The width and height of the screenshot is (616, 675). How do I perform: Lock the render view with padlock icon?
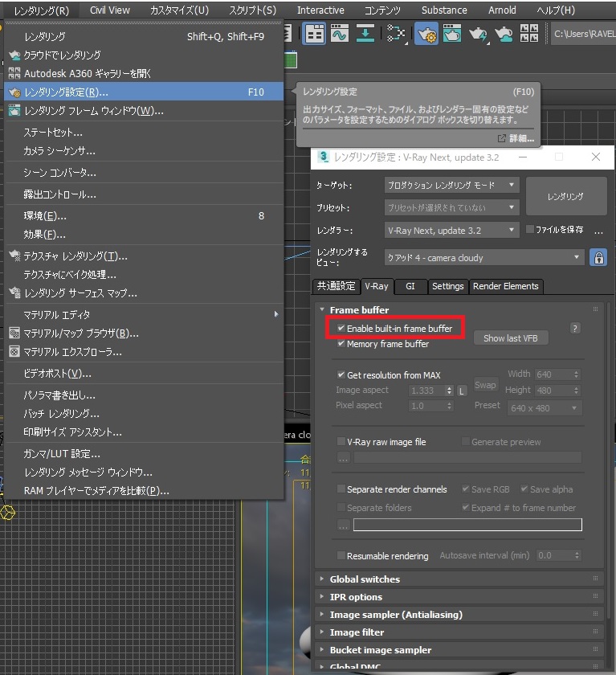tap(599, 257)
